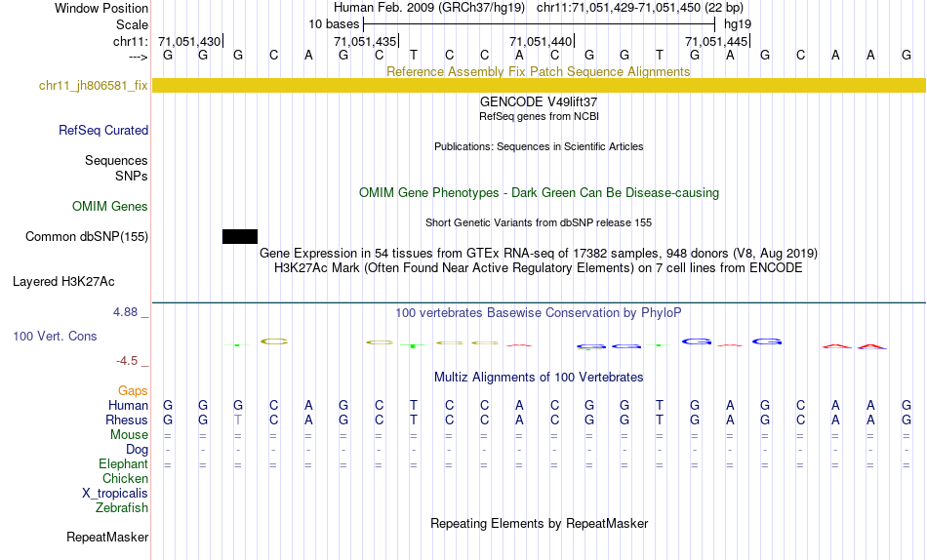Click the mismatched T in Rhesus row
Viewport: 927px width, 560px height.
[x=238, y=420]
